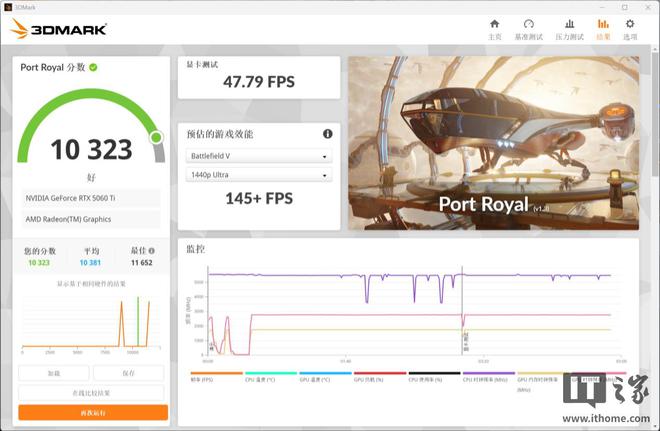
Task: Toggle the red GPU 负载 legend
Action: click(x=380, y=376)
